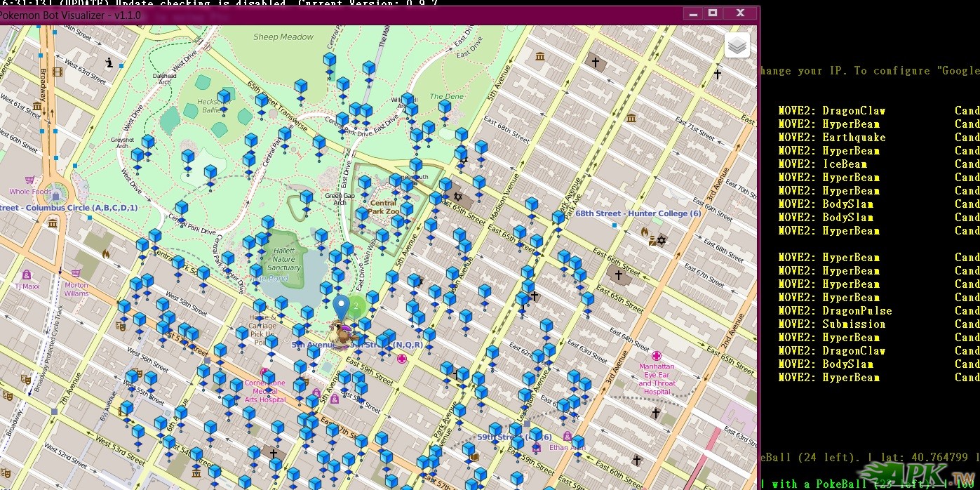Click the Manhattan Eye Ear Hospital cross icon
980x490 pixels.
[657, 356]
